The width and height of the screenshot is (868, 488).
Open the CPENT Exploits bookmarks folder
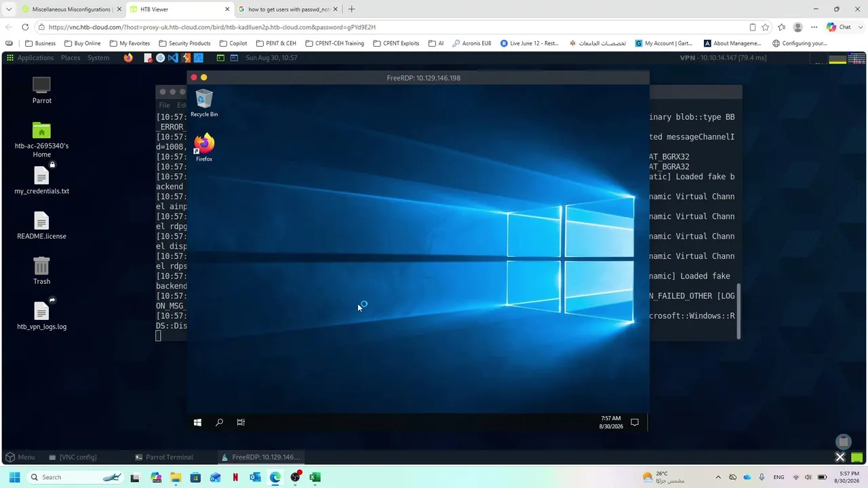tap(395, 43)
